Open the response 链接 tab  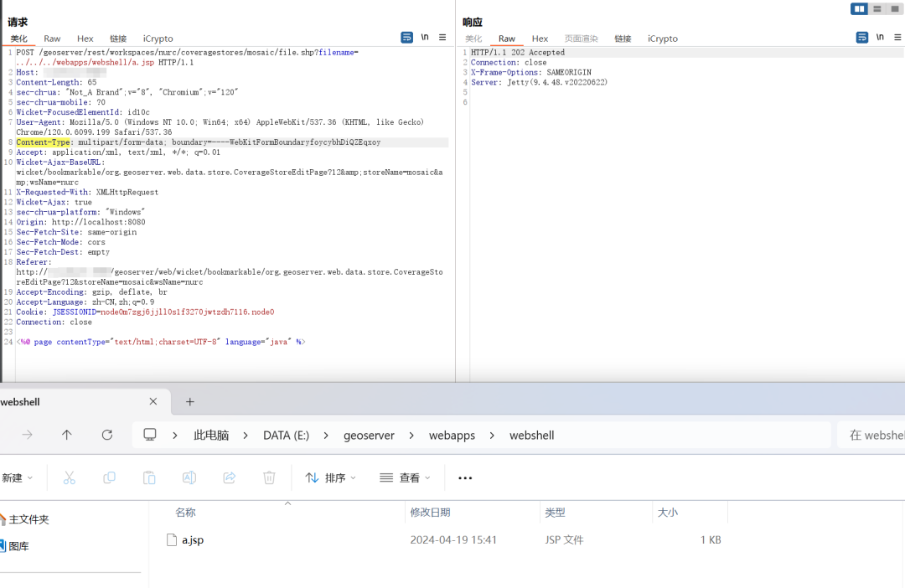(x=623, y=39)
